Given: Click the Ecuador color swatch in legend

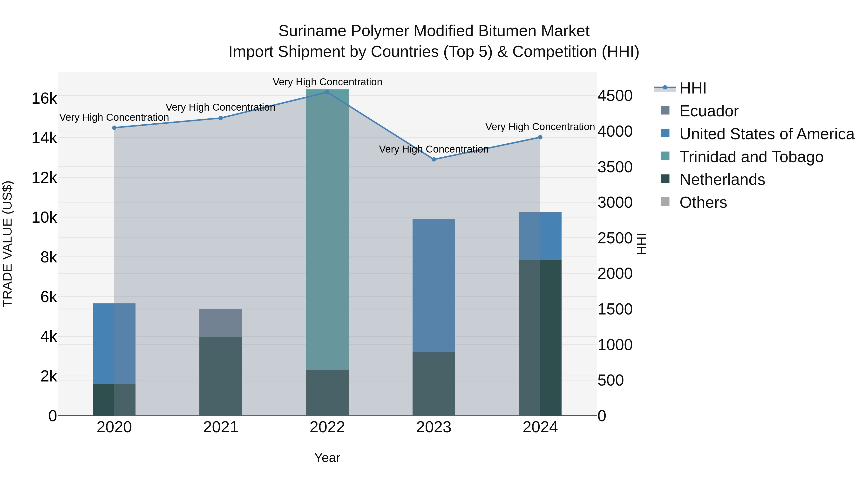Looking at the screenshot, I should click(x=665, y=110).
